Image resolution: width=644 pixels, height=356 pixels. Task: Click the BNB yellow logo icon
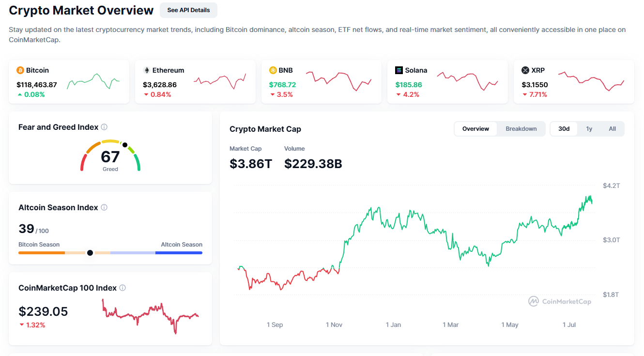(273, 70)
